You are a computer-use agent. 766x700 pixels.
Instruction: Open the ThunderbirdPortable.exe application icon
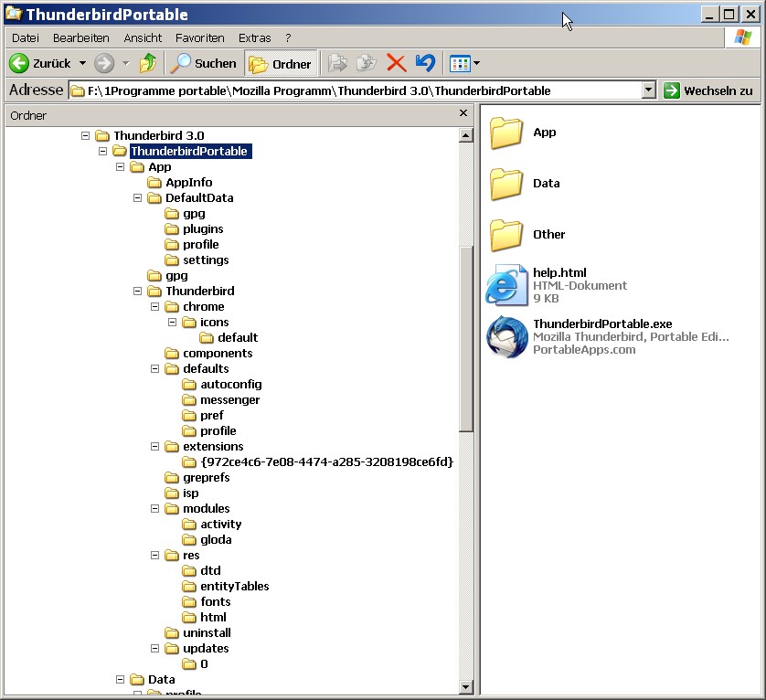(x=506, y=337)
